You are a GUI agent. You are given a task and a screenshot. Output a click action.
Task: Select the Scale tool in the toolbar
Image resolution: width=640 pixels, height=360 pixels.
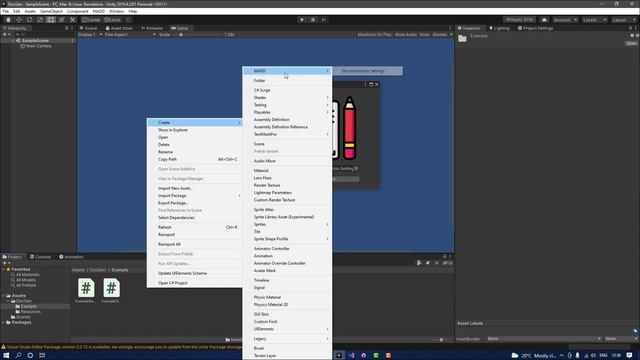[x=40, y=20]
